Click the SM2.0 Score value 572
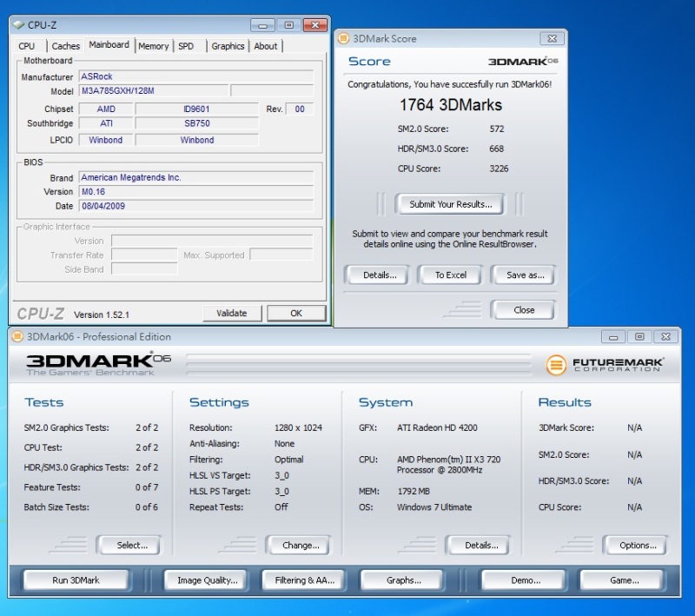The height and width of the screenshot is (616, 695). click(x=496, y=129)
